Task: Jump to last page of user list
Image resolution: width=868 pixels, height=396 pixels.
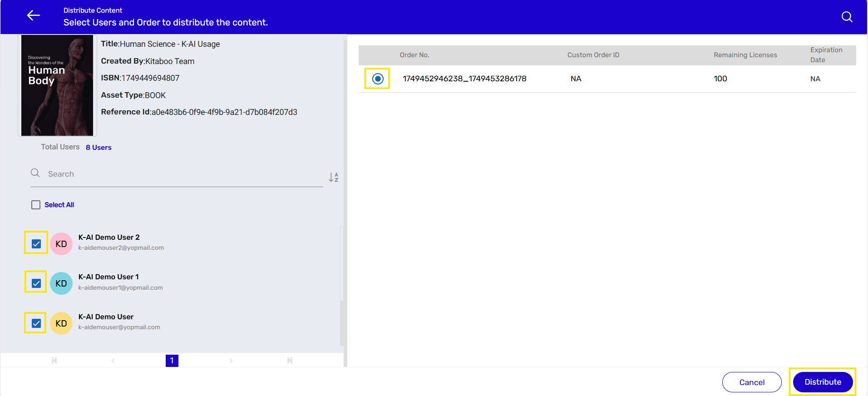Action: [x=290, y=361]
